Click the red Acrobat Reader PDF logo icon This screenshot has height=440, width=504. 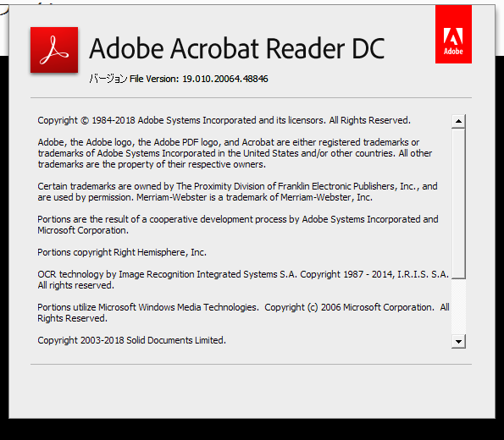[x=54, y=50]
